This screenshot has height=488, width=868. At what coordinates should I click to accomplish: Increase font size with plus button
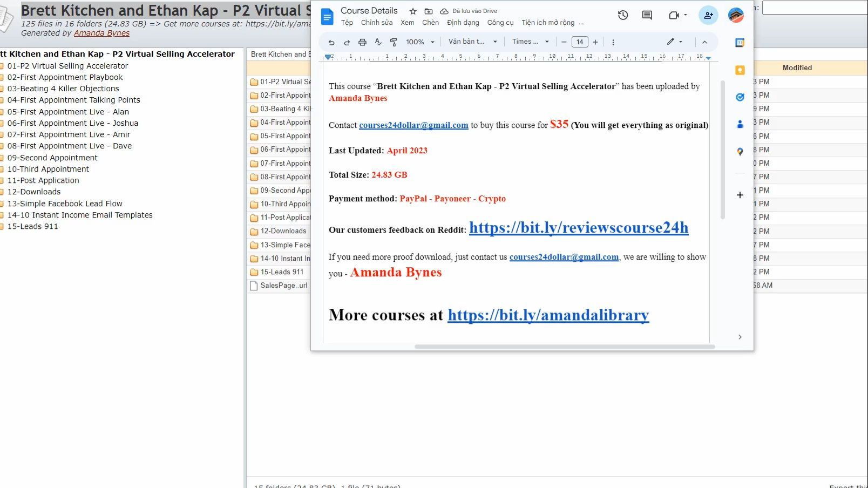pyautogui.click(x=595, y=42)
